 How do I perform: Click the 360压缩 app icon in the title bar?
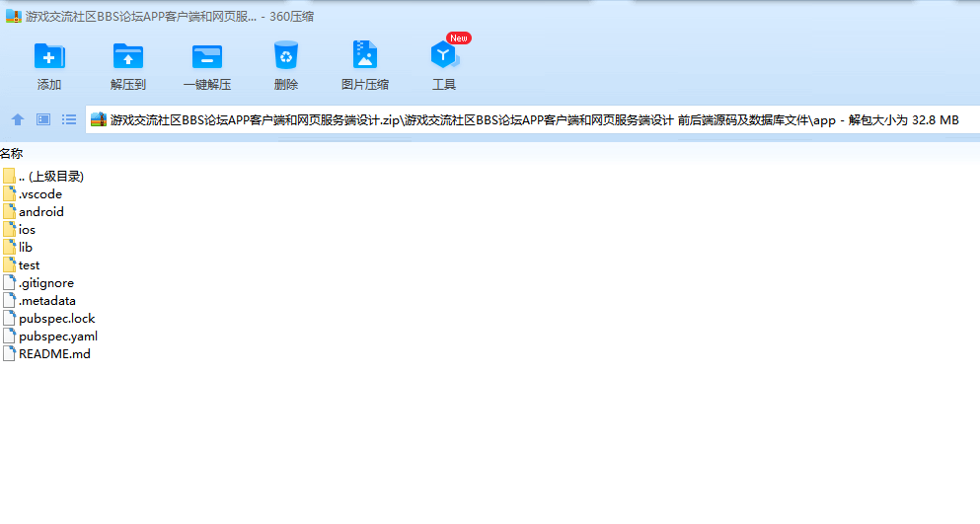coord(14,16)
